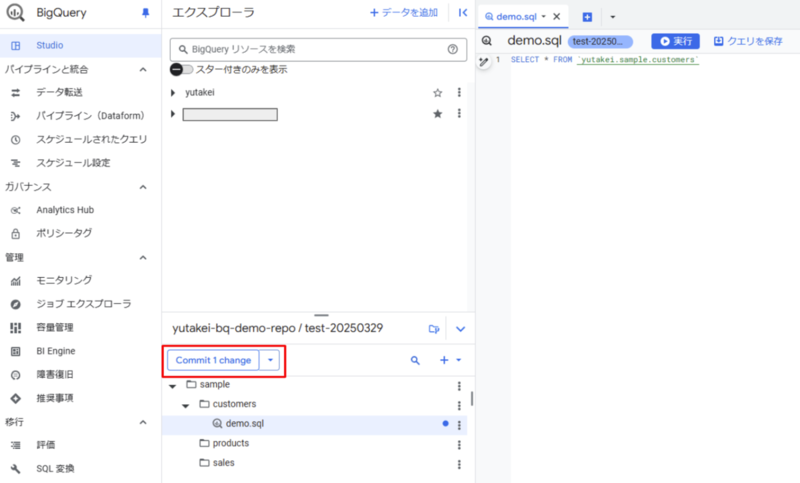This screenshot has width=800, height=483.
Task: Star the yutakei project
Action: click(x=438, y=93)
